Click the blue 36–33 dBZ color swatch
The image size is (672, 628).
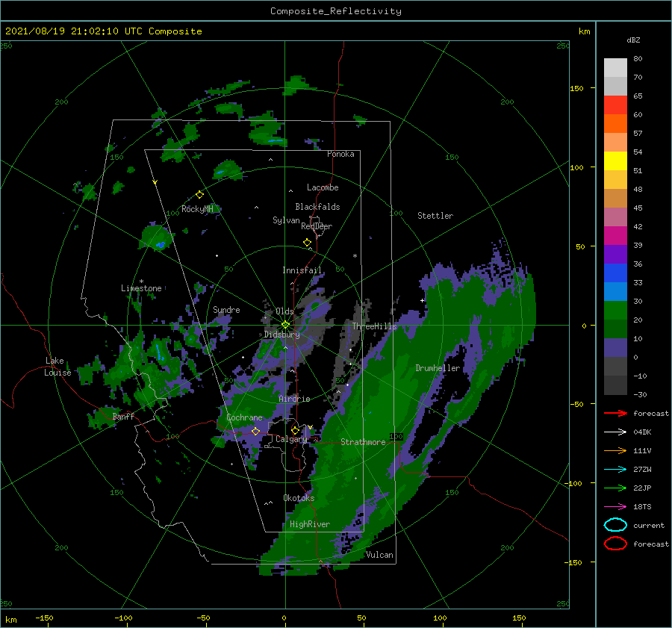615,273
